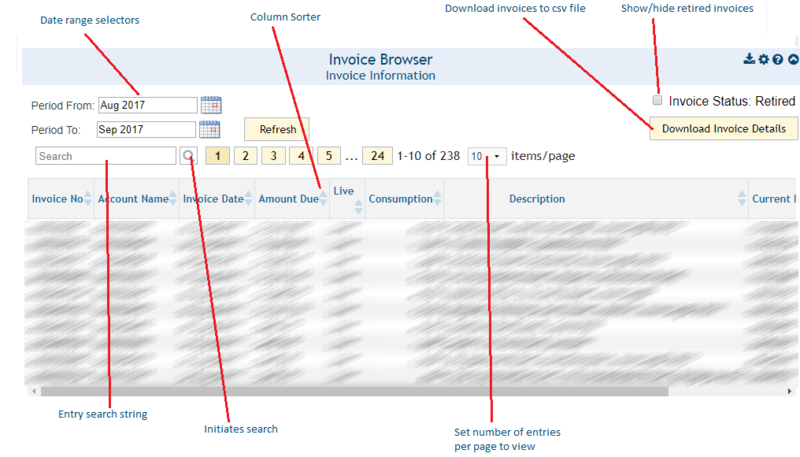Click the Account Name column header text

point(133,199)
